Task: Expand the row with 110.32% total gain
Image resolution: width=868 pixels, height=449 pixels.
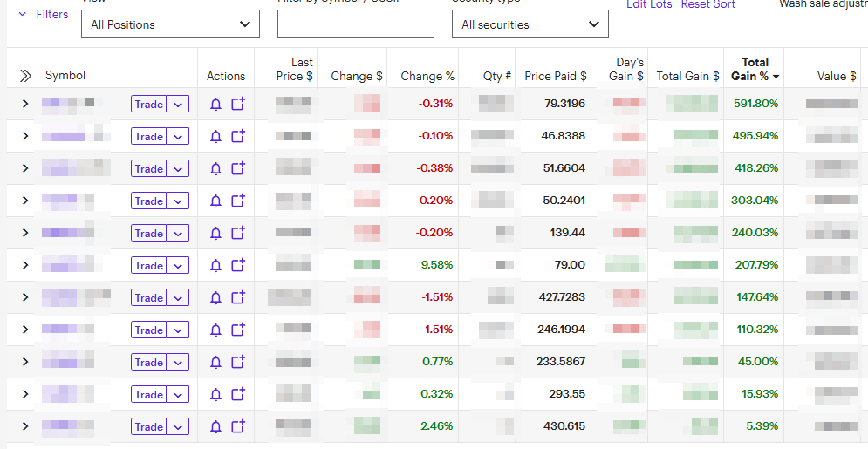Action: point(25,330)
